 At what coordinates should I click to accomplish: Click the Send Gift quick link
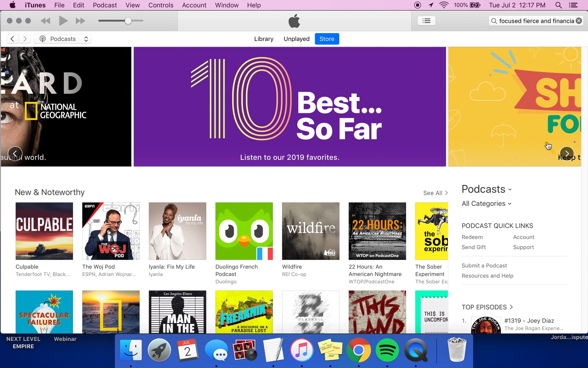474,247
